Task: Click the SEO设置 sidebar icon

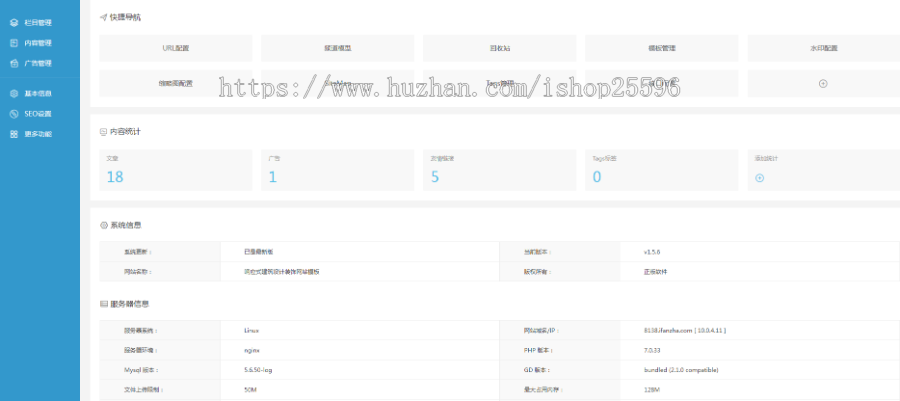Action: [x=14, y=114]
